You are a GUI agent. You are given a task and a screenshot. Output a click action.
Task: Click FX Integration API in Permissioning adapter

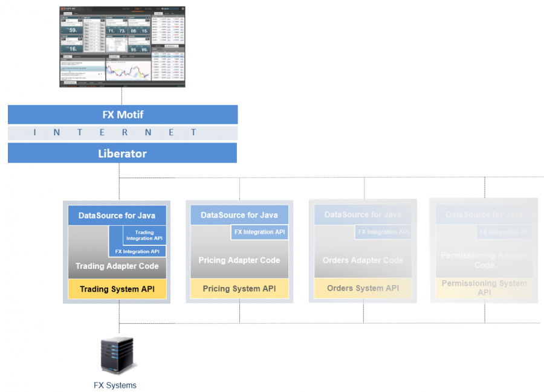505,232
